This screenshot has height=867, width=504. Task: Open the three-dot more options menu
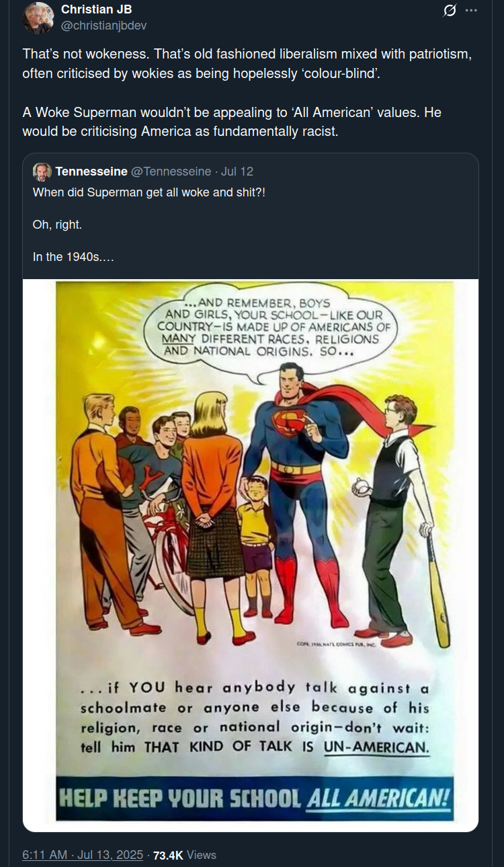472,10
